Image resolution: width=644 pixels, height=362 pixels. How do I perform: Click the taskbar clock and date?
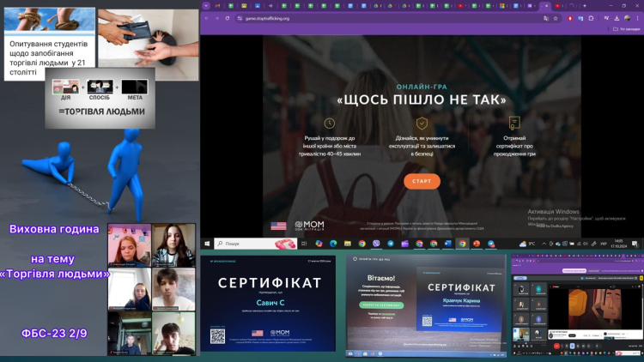coord(618,244)
